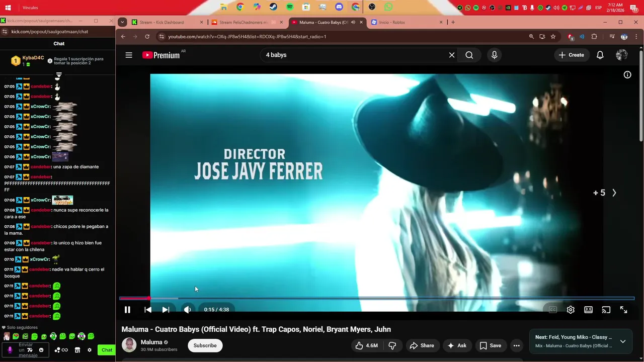Switch to theater mode

click(588, 310)
